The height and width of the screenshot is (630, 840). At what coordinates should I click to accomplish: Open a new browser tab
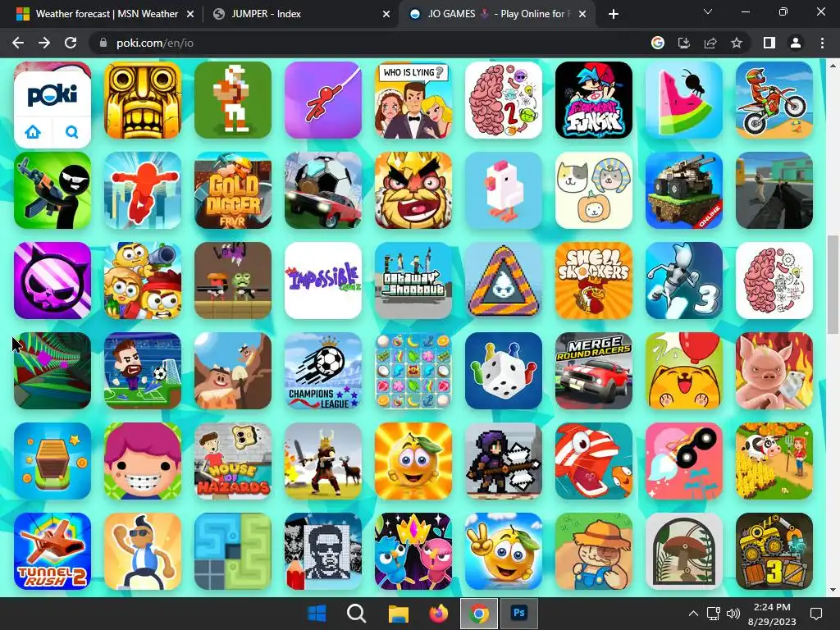(x=614, y=14)
